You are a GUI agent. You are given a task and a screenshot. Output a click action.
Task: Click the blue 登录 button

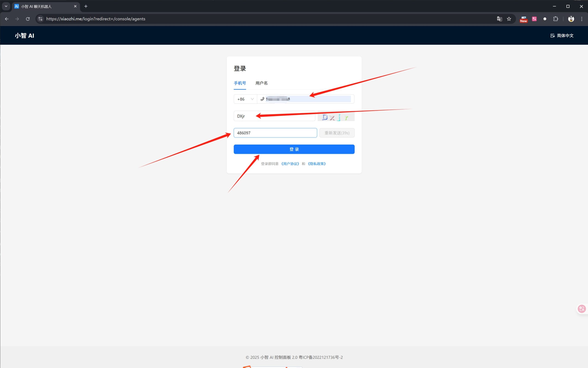point(294,149)
